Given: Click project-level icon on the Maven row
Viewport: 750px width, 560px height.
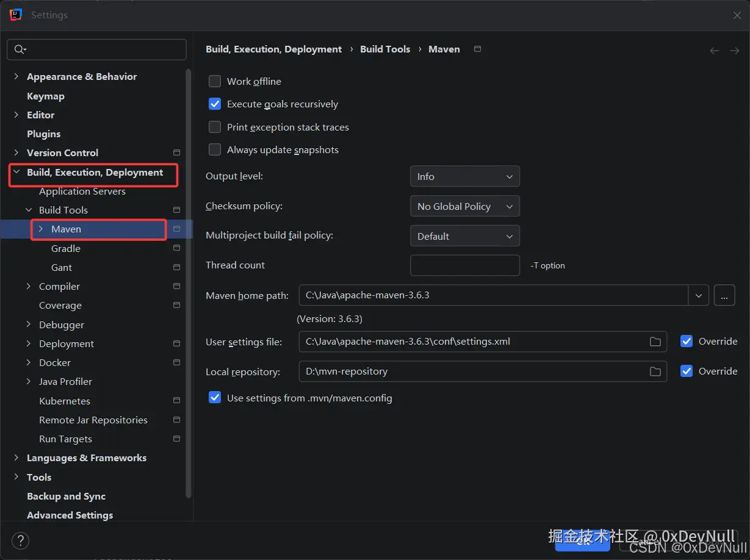Looking at the screenshot, I should click(x=177, y=229).
